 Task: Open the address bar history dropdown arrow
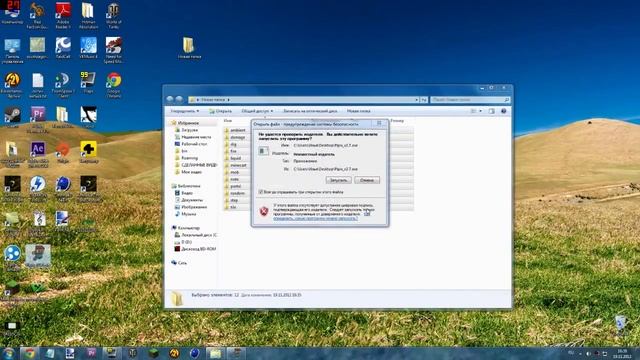point(416,100)
